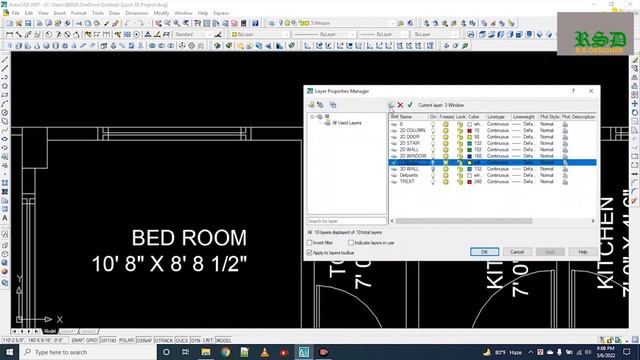
Task: Toggle GRID in the status bar
Action: tap(92, 340)
